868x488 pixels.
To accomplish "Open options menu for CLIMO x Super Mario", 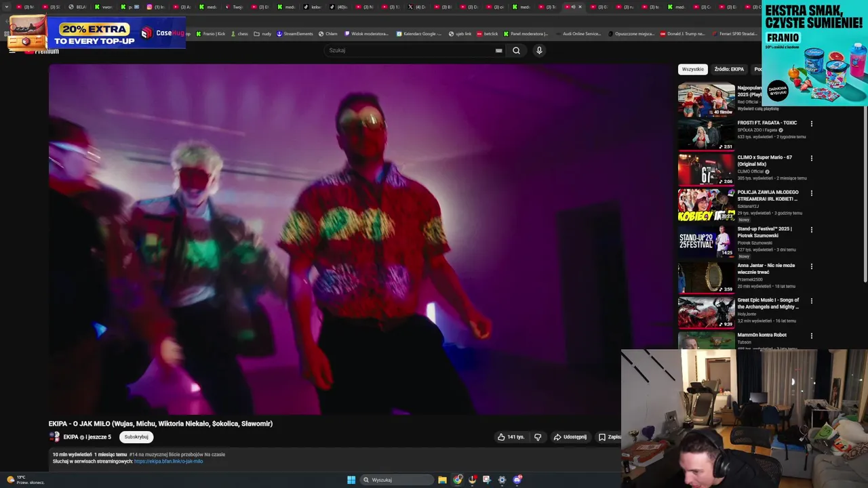I will [811, 159].
